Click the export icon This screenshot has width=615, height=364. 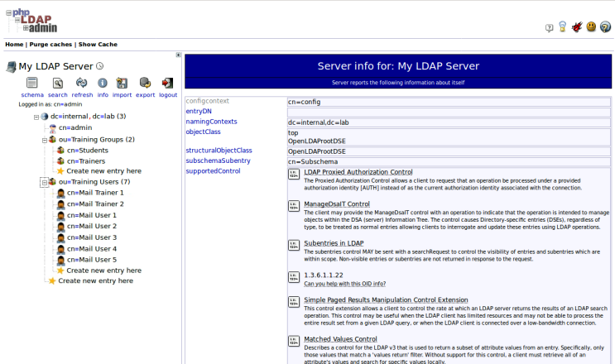point(145,83)
